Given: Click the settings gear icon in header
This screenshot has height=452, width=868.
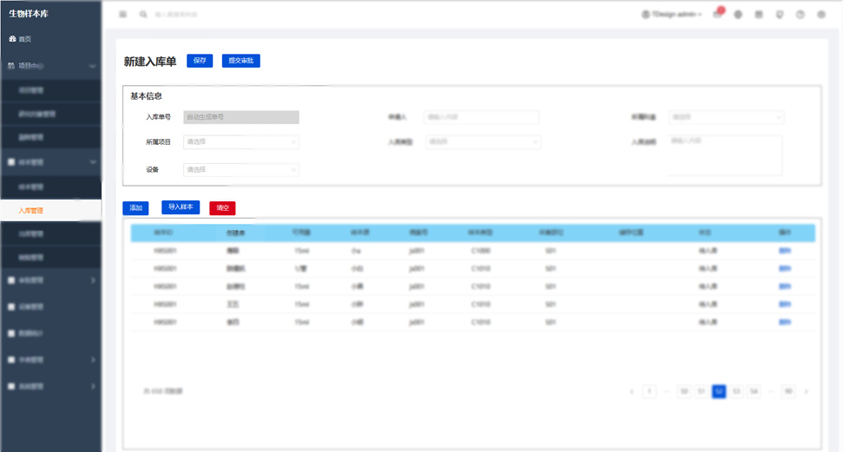Looking at the screenshot, I should pyautogui.click(x=821, y=15).
